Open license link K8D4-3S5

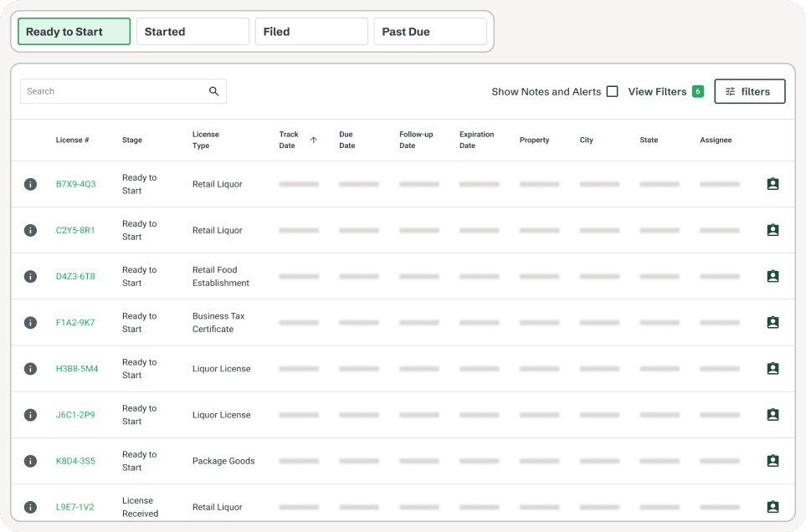(75, 461)
